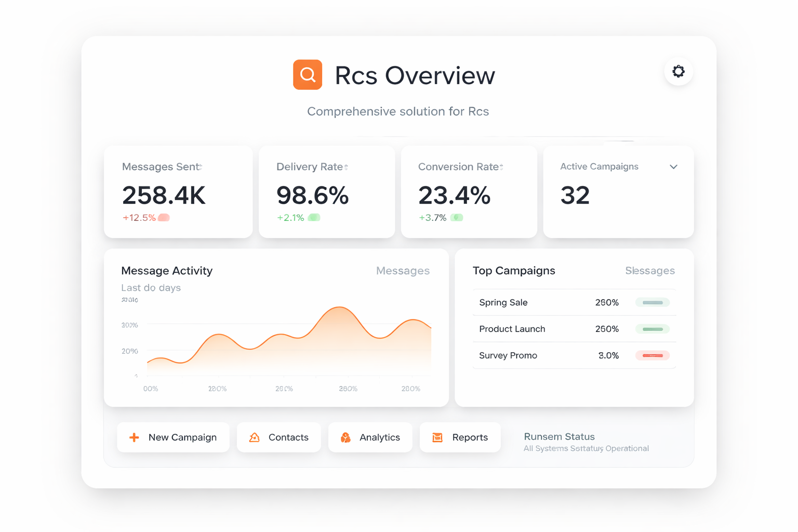Click the Reports icon
The image size is (798, 532).
click(x=437, y=437)
